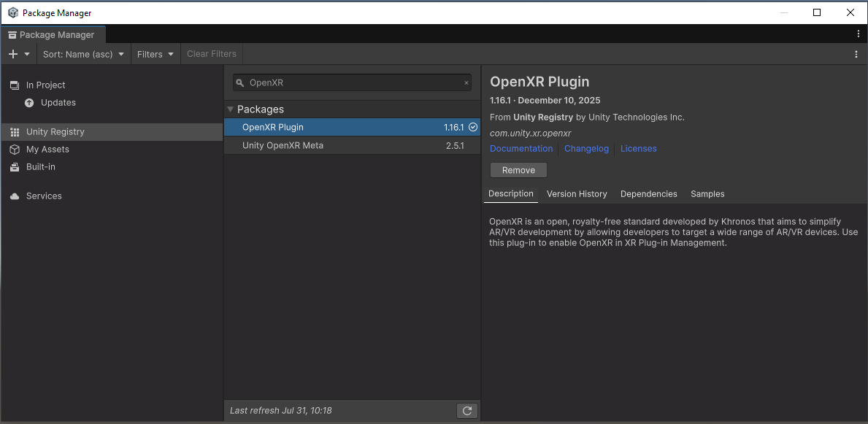The image size is (868, 424).
Task: Click the Clear Filters button
Action: [x=212, y=54]
